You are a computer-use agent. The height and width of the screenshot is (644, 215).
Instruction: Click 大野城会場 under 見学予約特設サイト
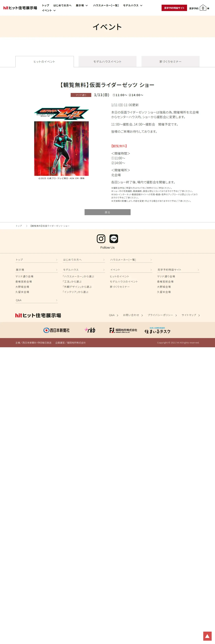coord(164,287)
